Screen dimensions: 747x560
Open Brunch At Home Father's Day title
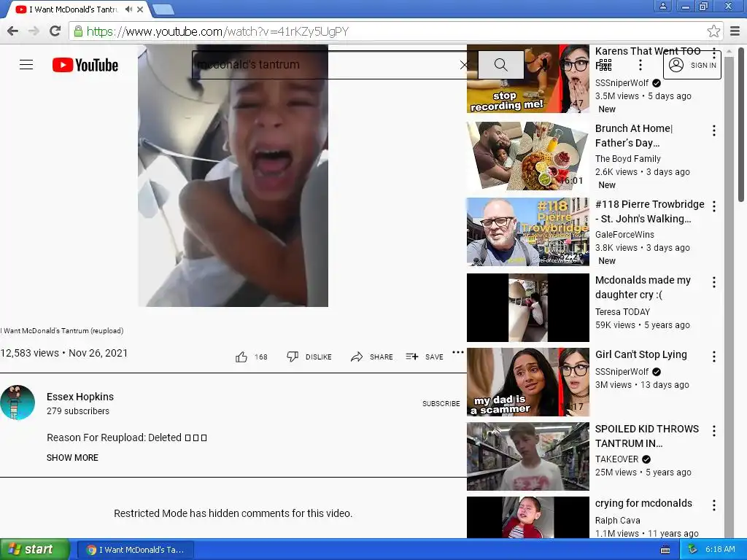(x=634, y=136)
